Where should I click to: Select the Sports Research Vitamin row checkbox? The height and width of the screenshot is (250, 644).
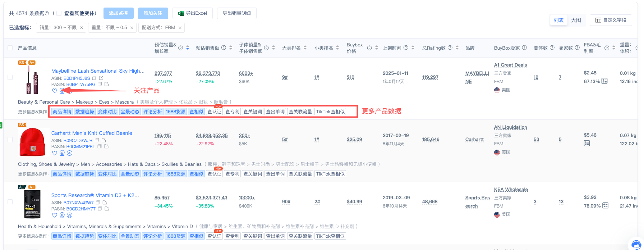click(10, 202)
